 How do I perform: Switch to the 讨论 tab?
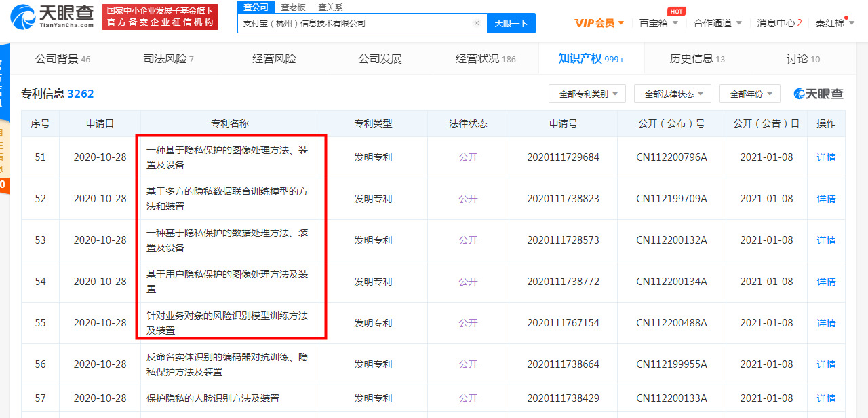click(x=803, y=59)
